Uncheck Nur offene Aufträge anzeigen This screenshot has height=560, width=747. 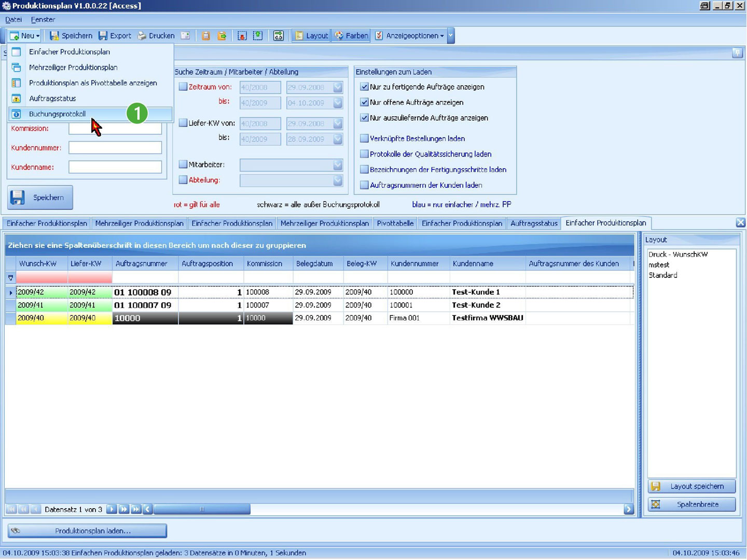coord(364,102)
